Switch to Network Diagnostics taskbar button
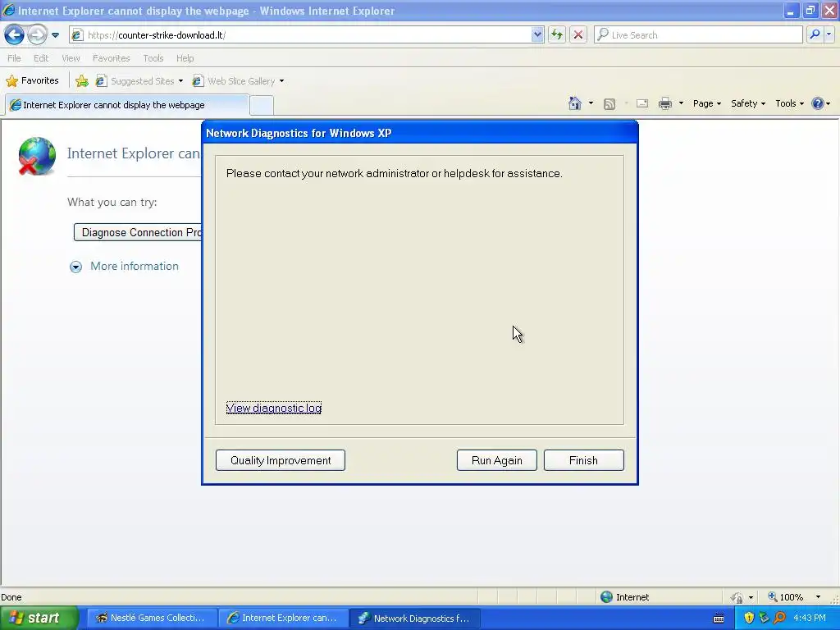 (x=414, y=618)
